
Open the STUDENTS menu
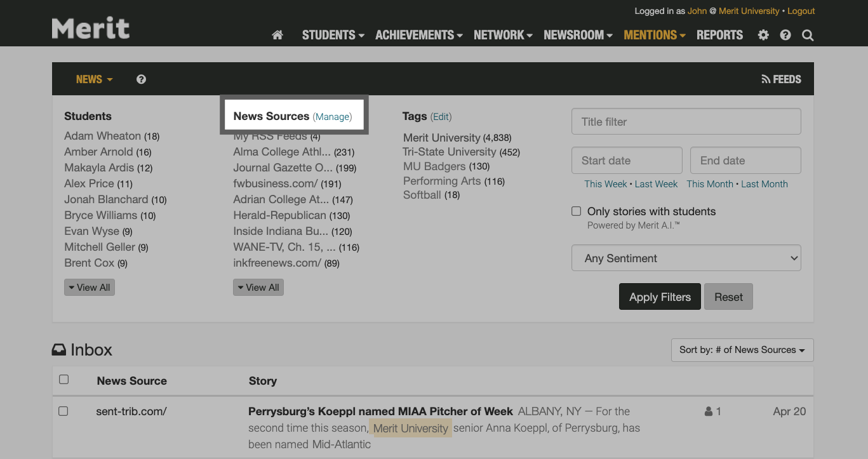(x=333, y=35)
